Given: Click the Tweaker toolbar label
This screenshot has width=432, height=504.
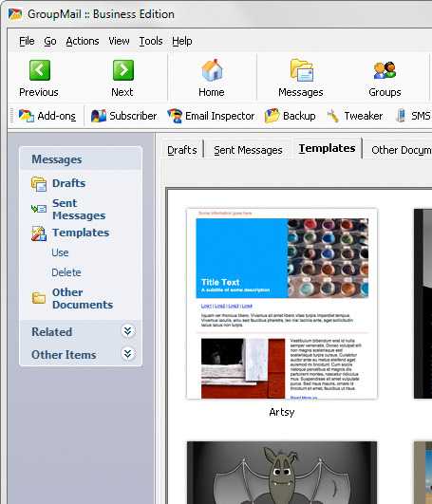Looking at the screenshot, I should pyautogui.click(x=364, y=116).
